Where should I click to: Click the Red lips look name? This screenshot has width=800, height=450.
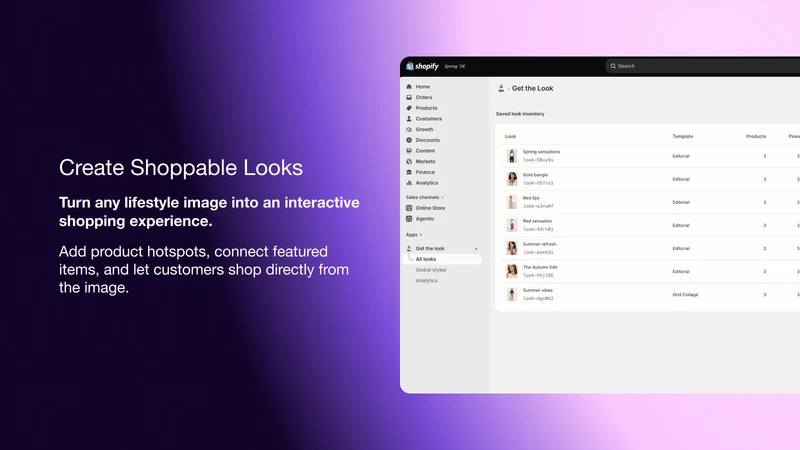tap(531, 198)
